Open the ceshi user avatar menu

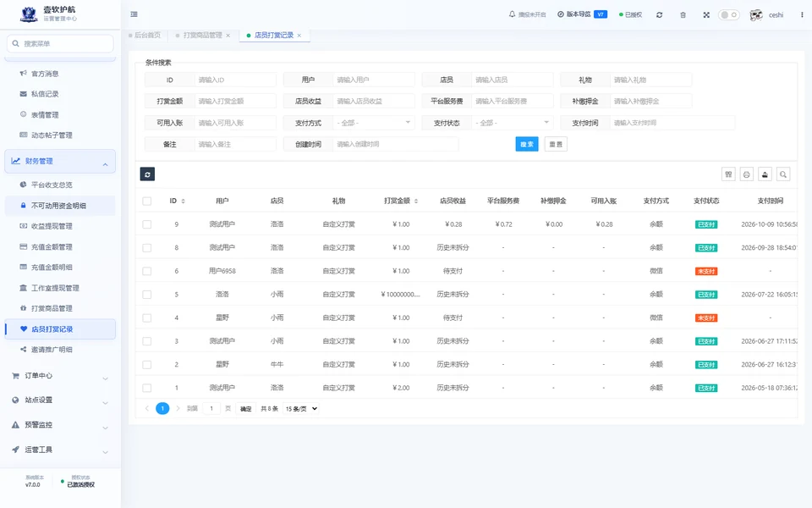point(766,15)
